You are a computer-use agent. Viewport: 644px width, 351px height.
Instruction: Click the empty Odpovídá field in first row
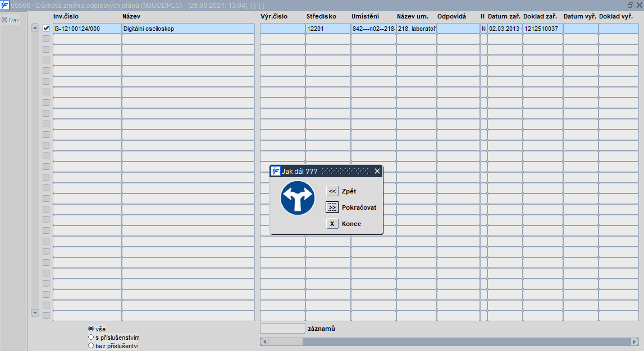(458, 28)
